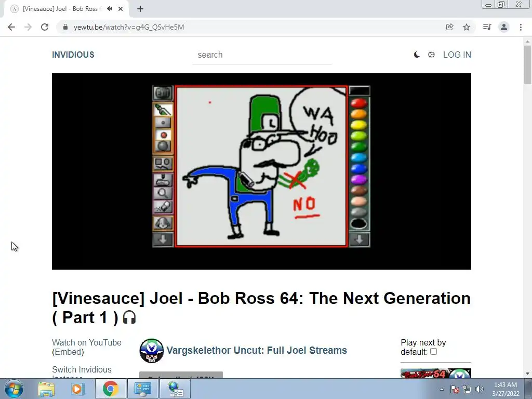Click the video player area

(x=261, y=171)
